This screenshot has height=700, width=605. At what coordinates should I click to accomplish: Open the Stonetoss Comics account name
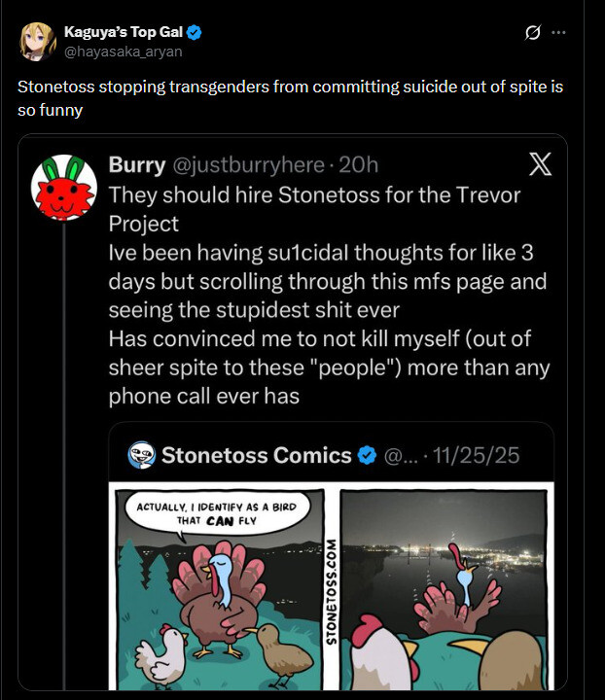coord(256,455)
